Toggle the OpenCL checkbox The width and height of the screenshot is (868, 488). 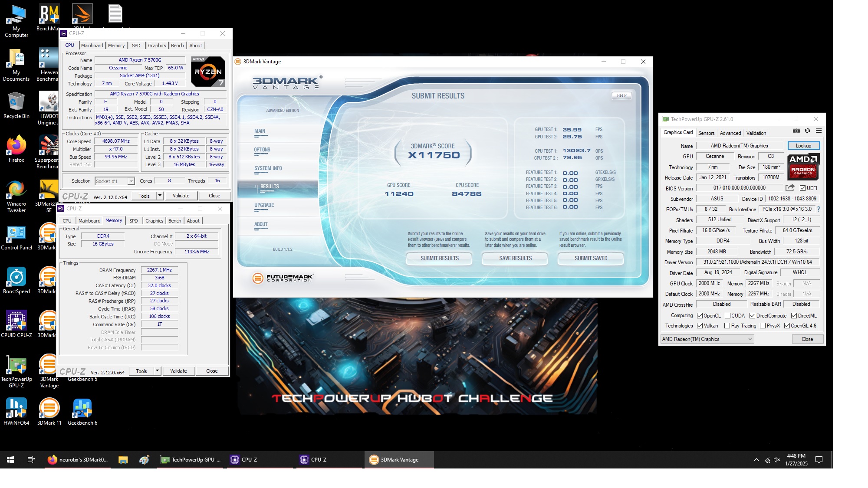pos(700,316)
